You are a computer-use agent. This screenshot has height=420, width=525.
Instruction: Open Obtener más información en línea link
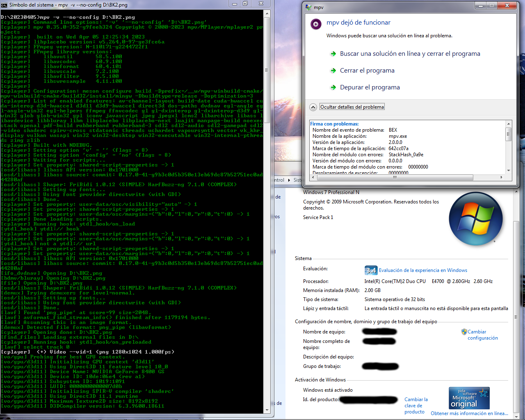pos(469,413)
